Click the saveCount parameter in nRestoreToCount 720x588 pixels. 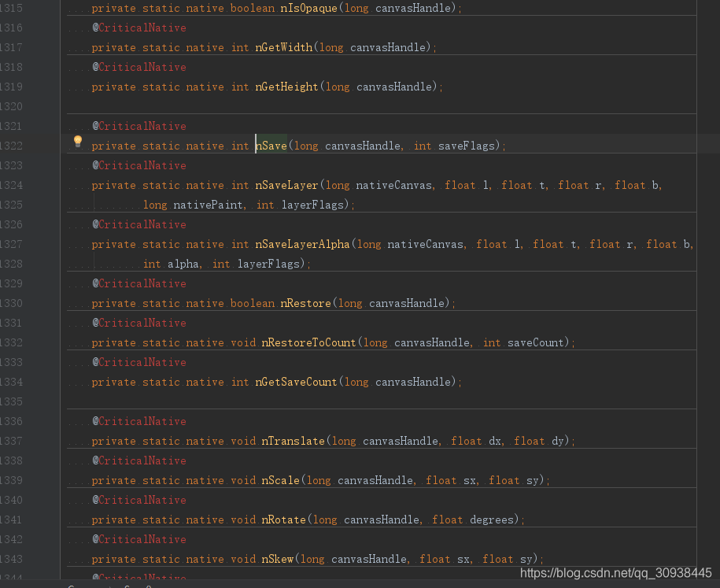click(x=535, y=342)
